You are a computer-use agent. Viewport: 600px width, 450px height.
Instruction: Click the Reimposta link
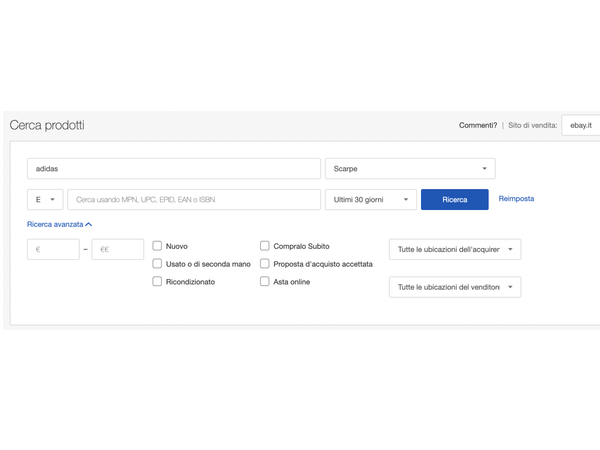[516, 199]
